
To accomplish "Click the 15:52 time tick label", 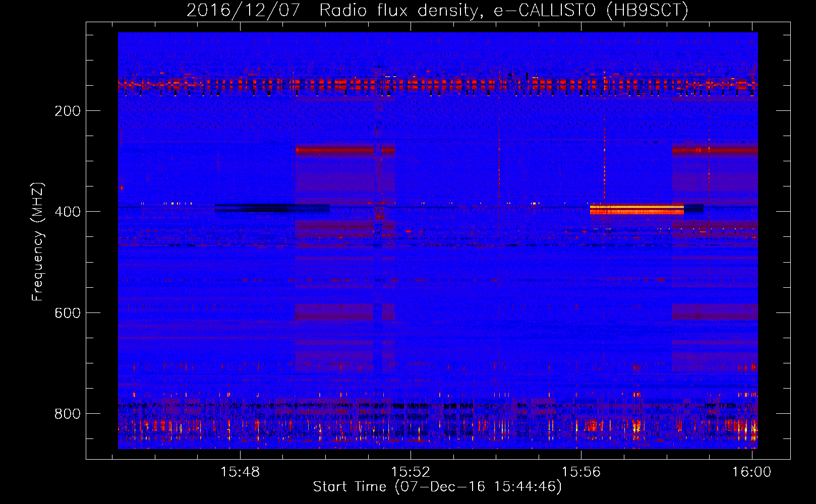I will [411, 472].
